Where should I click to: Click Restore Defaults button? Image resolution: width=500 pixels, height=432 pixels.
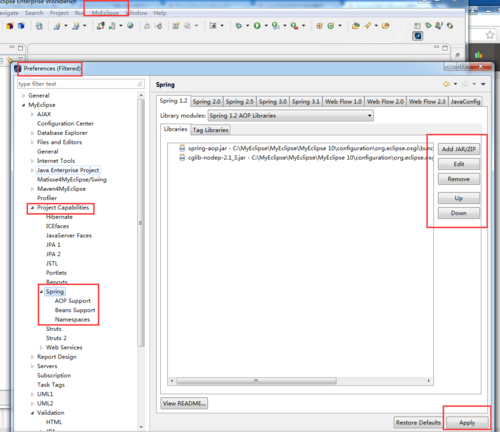pos(418,422)
